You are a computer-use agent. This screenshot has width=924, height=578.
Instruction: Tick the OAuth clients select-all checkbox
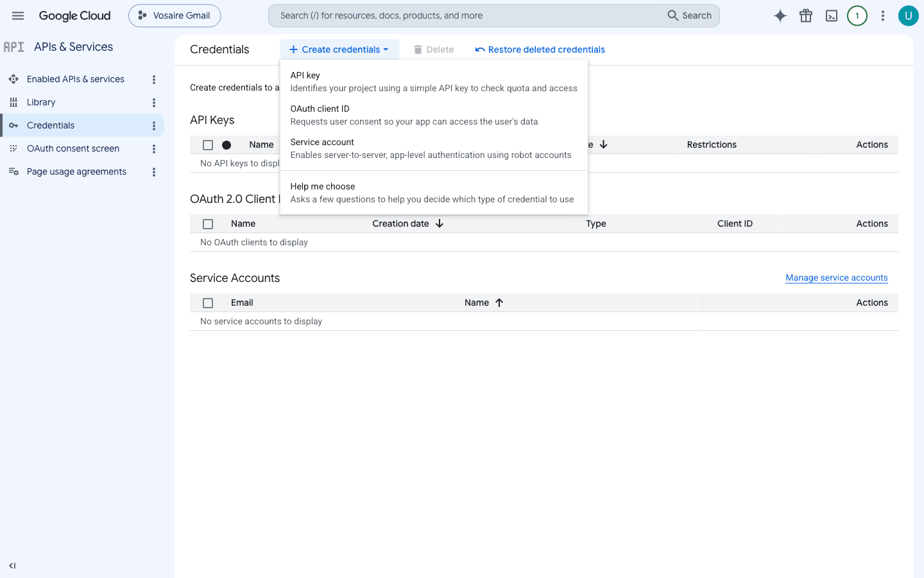click(x=208, y=224)
